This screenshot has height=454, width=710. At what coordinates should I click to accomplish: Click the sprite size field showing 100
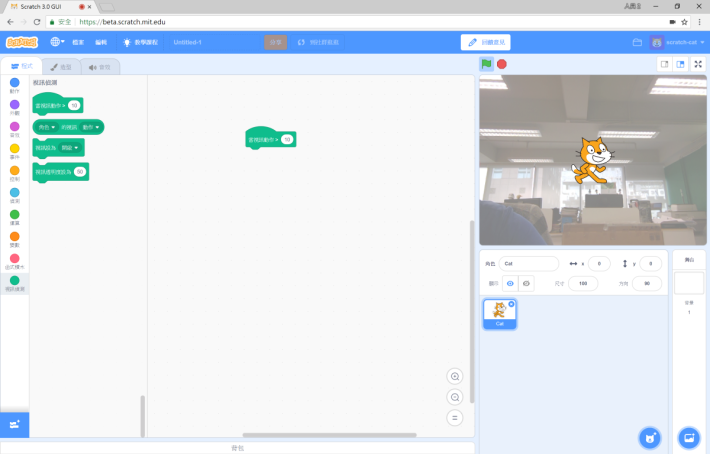(x=583, y=283)
